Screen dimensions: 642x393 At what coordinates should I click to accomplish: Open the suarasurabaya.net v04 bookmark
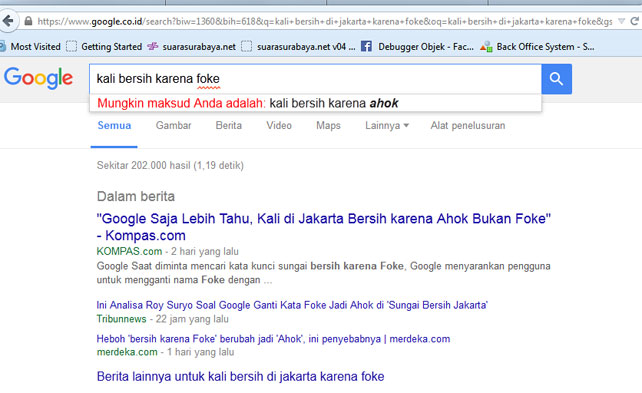pos(298,47)
